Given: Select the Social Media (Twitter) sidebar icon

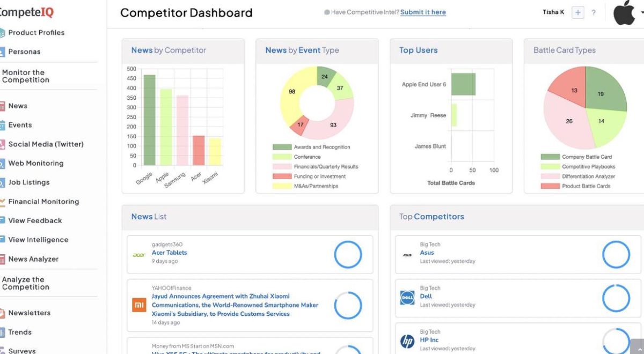Looking at the screenshot, I should (2, 144).
